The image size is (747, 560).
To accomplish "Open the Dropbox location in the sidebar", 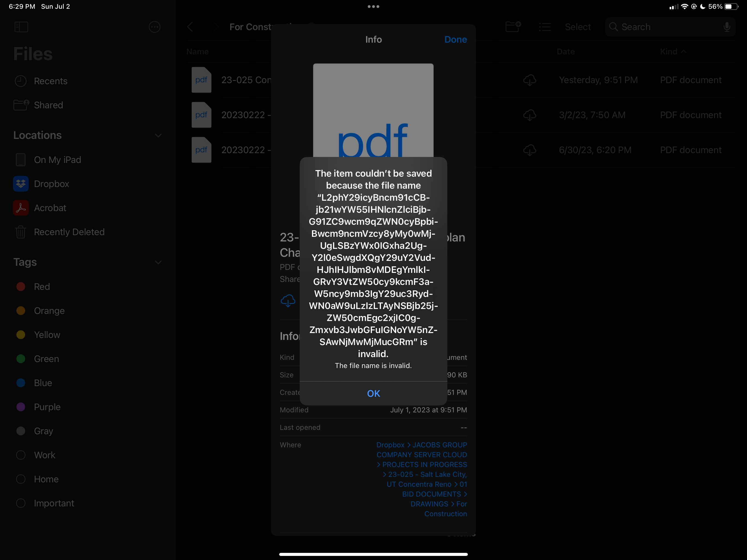I will (51, 184).
